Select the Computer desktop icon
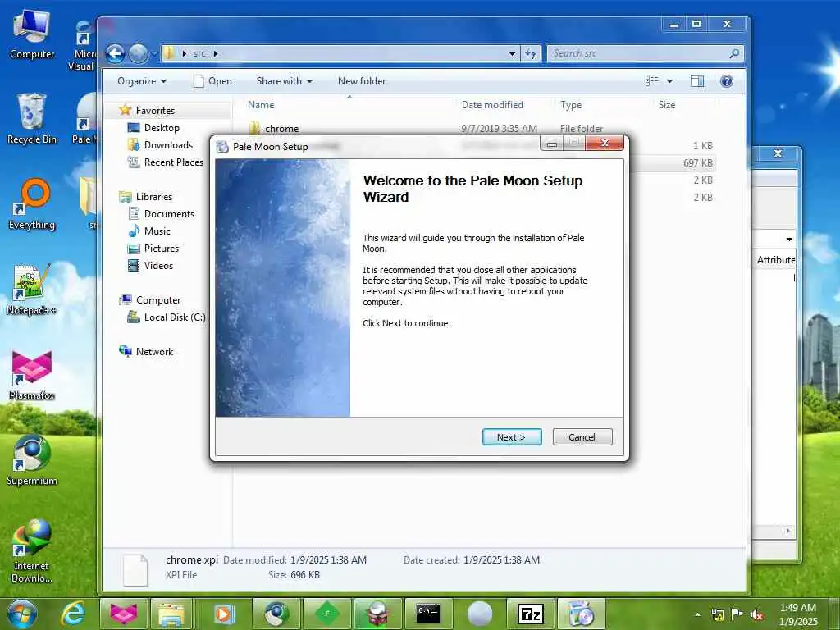The width and height of the screenshot is (840, 630). coord(32,34)
